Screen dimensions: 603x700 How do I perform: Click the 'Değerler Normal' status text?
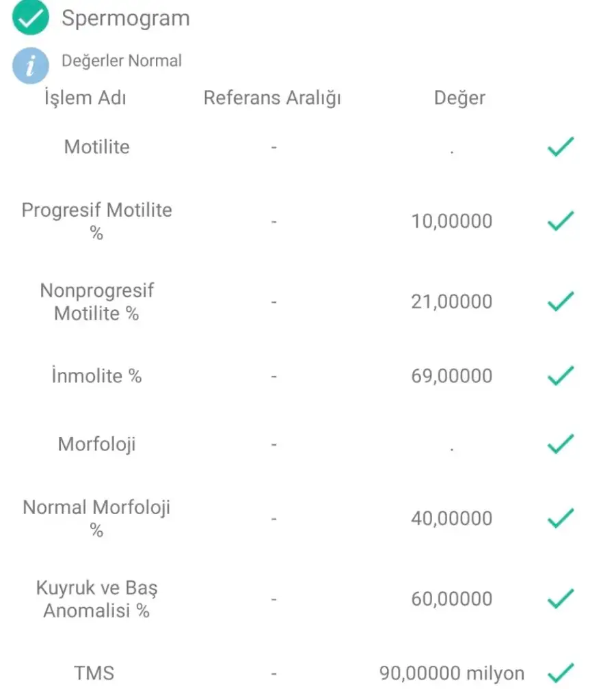122,61
